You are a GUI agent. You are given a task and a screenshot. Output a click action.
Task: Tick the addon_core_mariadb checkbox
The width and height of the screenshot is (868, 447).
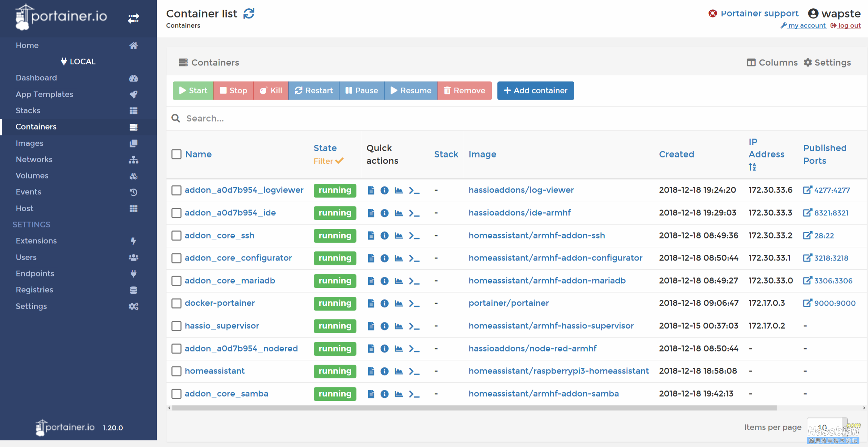(176, 281)
